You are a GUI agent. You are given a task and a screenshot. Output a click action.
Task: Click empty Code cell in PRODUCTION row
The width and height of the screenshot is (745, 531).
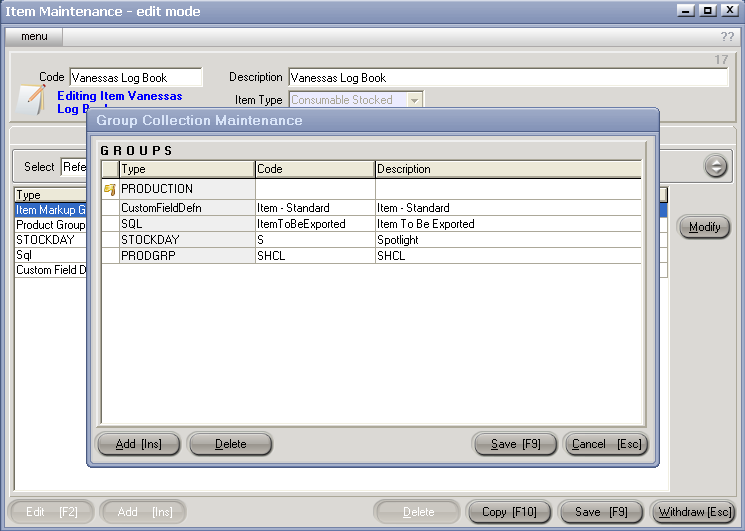tap(315, 189)
